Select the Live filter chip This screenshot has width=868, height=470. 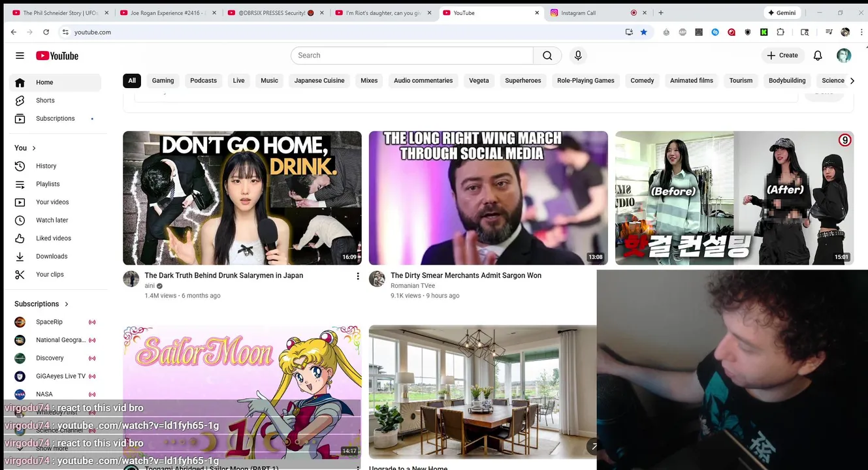pos(238,81)
